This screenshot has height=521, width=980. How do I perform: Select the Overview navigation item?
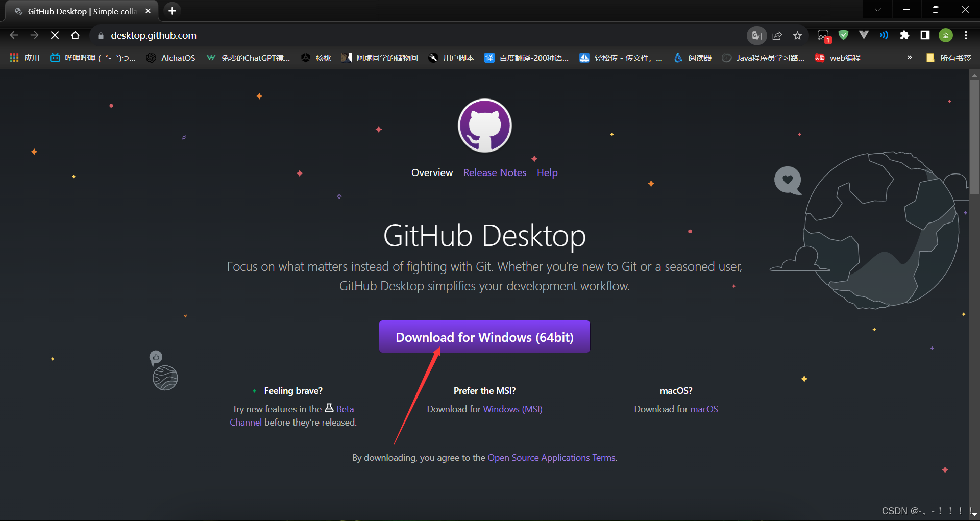coord(432,172)
